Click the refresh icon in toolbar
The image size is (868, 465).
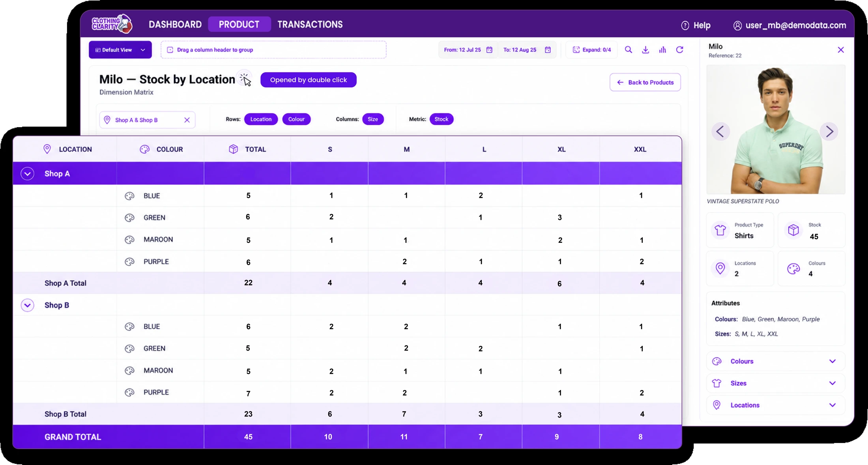[x=679, y=50]
